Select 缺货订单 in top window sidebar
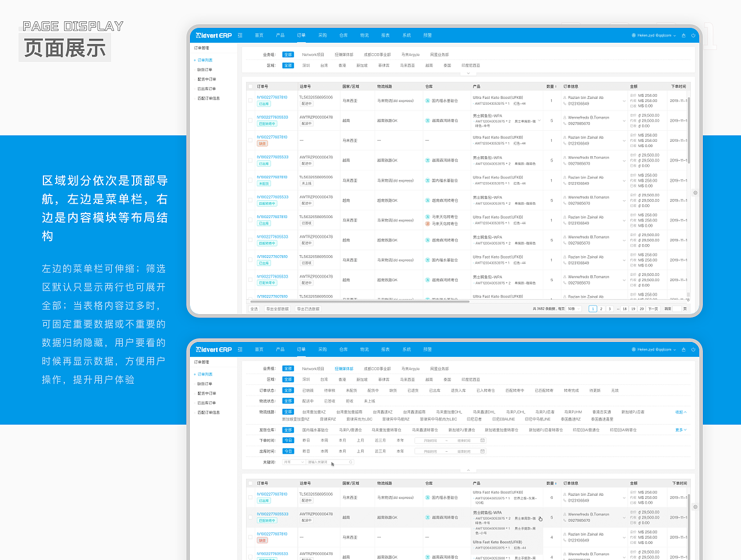 [205, 69]
